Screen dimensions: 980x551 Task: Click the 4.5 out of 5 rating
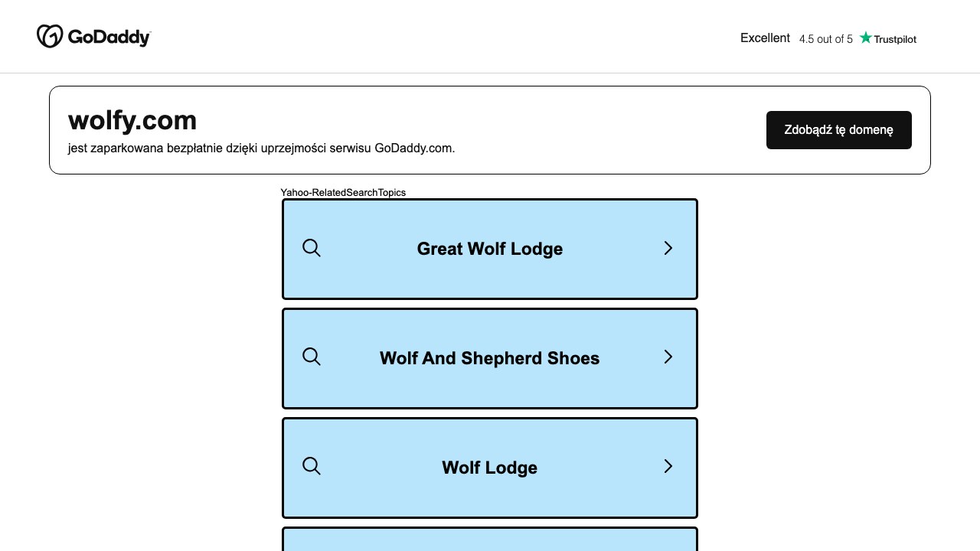tap(826, 39)
